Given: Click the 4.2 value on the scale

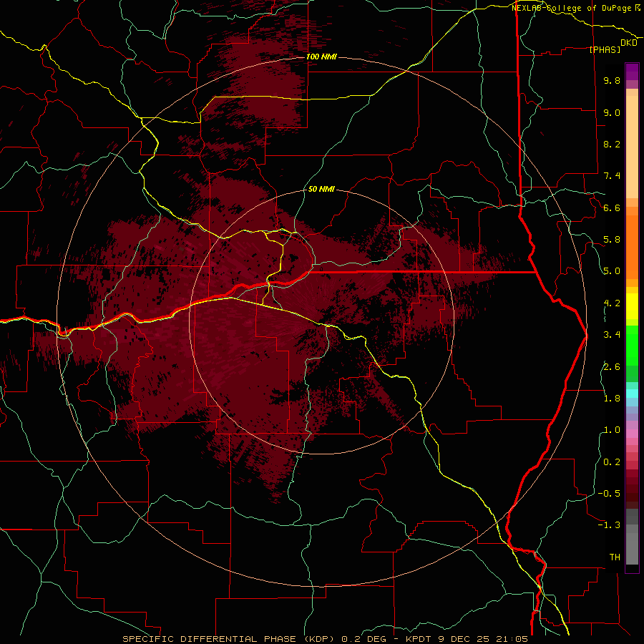Looking at the screenshot, I should [612, 303].
